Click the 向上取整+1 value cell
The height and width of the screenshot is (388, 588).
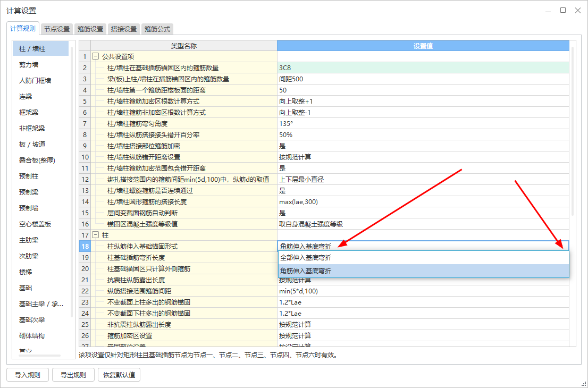[423, 101]
